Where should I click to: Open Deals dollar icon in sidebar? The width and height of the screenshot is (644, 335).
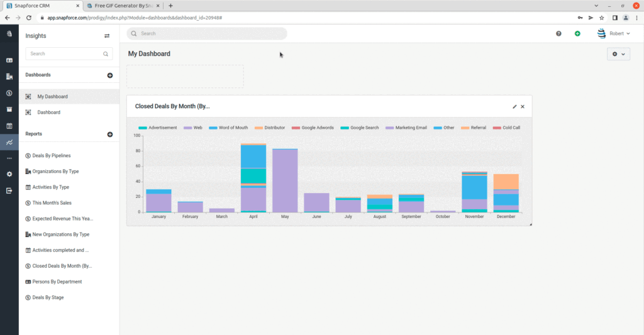tap(9, 93)
